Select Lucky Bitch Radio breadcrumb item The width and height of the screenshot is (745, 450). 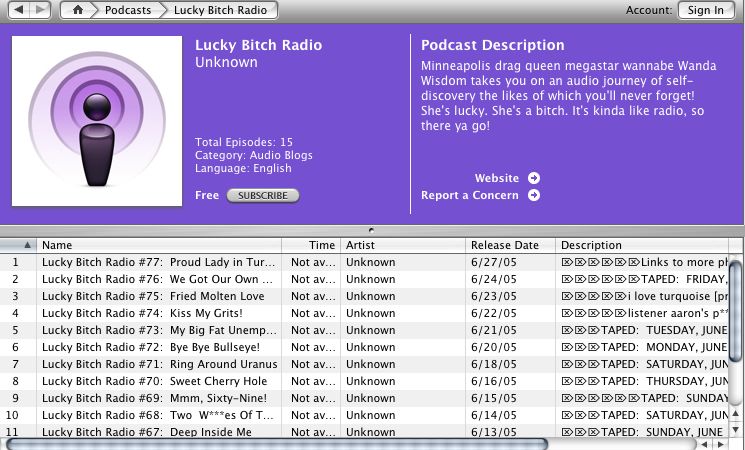pos(220,10)
